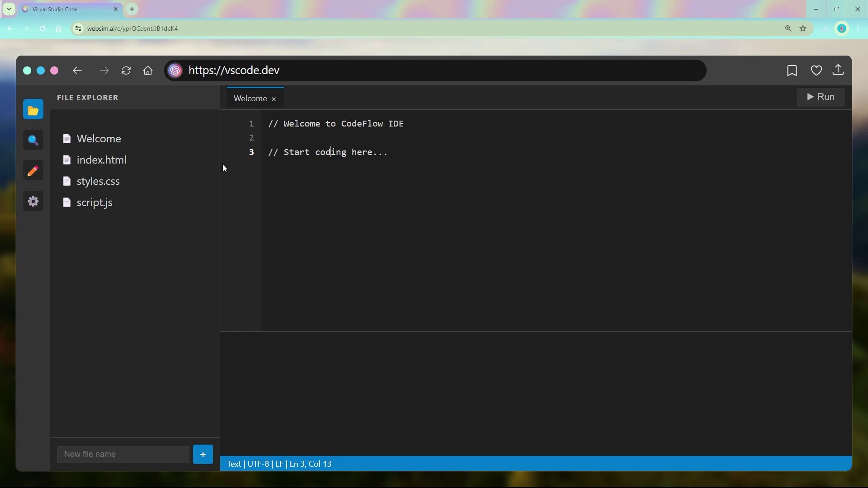Click the file icon next to index.html
This screenshot has height=488, width=868.
[x=67, y=160]
